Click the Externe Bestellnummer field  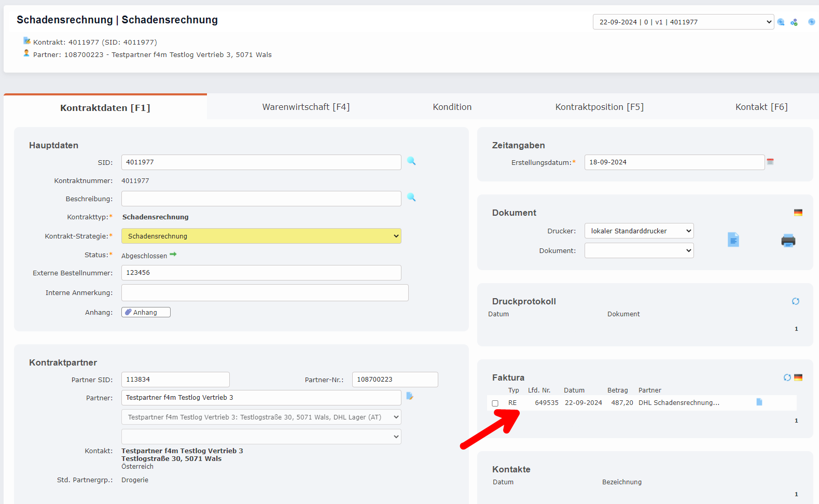click(261, 273)
